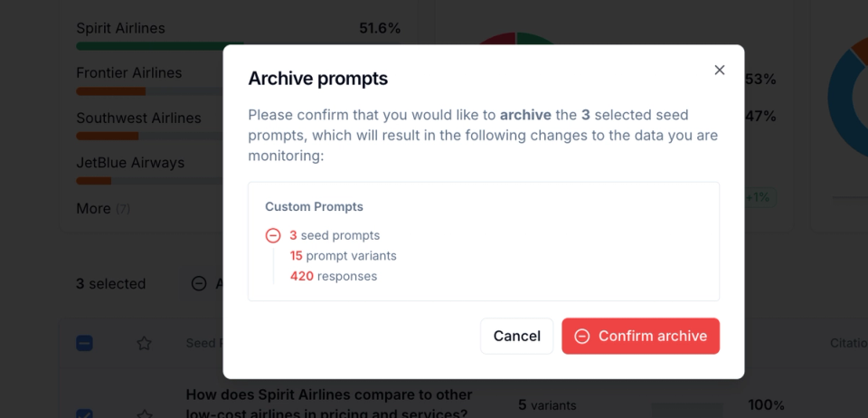Image resolution: width=868 pixels, height=418 pixels.
Task: Click the minus circle icon inside Confirm archive
Action: (581, 336)
